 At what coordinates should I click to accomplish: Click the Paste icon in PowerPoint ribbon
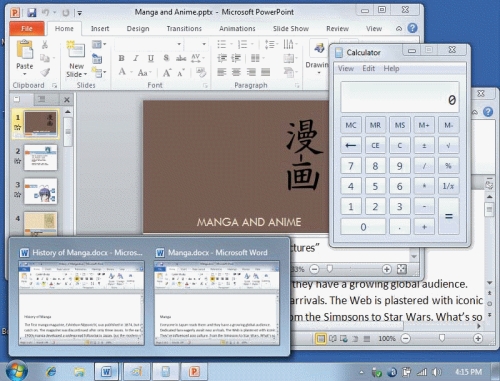click(25, 49)
